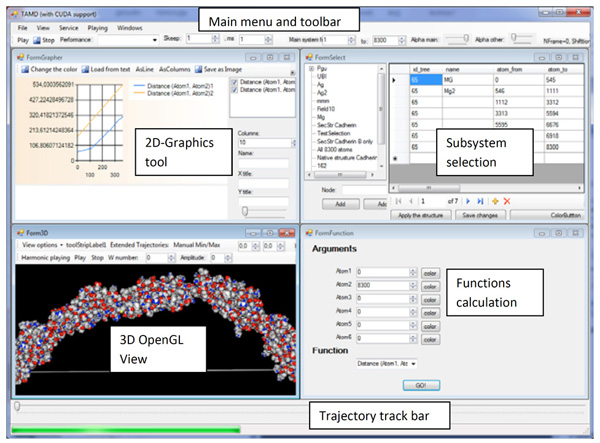The image size is (600, 443).
Task: Select the Field10 tree item
Action: (x=326, y=109)
